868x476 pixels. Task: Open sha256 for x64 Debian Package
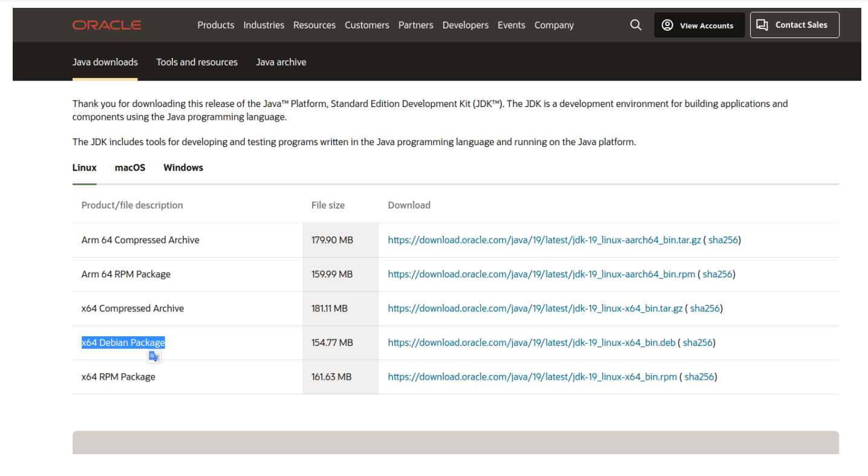[698, 343]
